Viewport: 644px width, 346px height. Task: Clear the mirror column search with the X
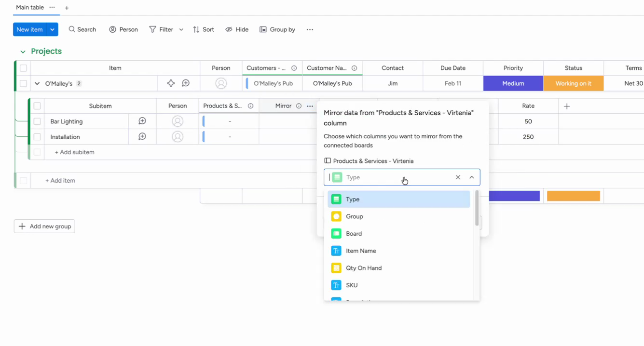click(457, 177)
